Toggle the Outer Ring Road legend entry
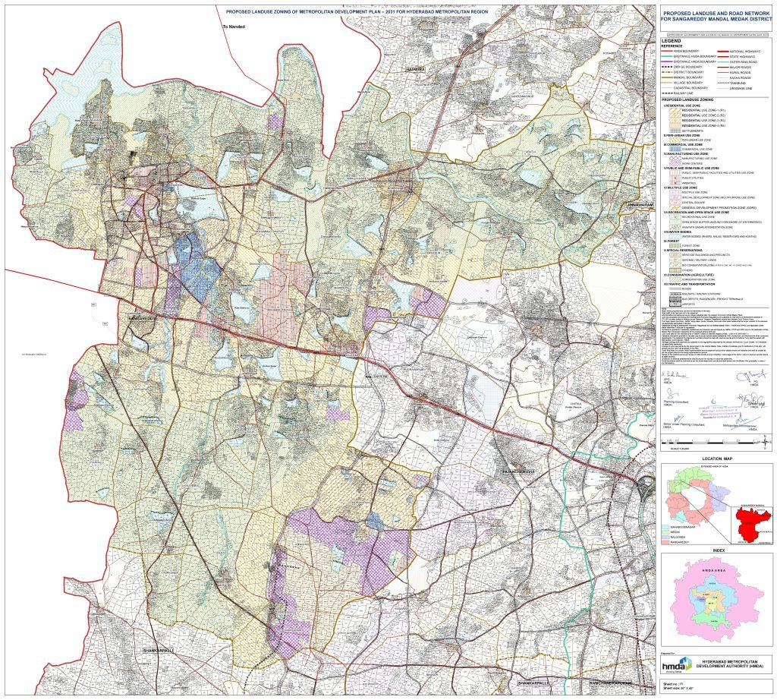777x700 pixels. [722, 61]
